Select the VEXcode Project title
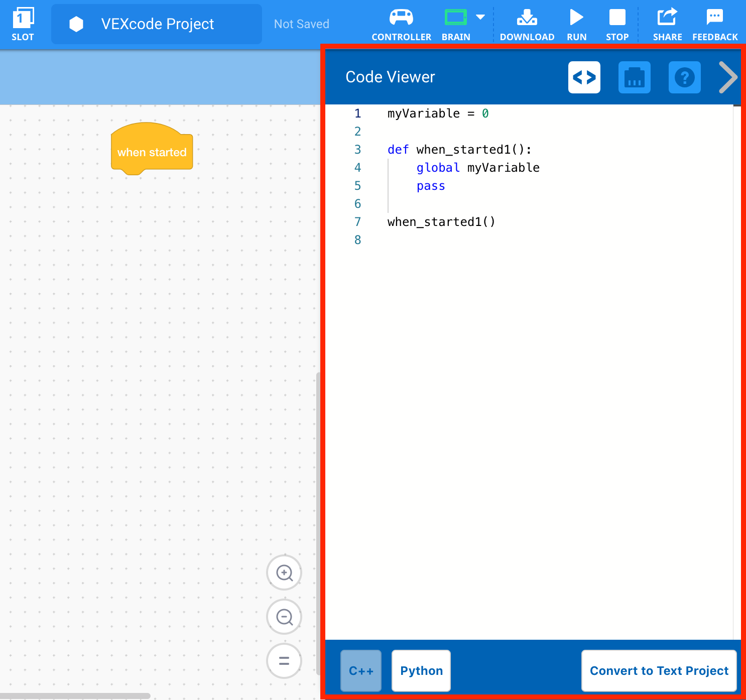The width and height of the screenshot is (746, 700). pos(157,24)
